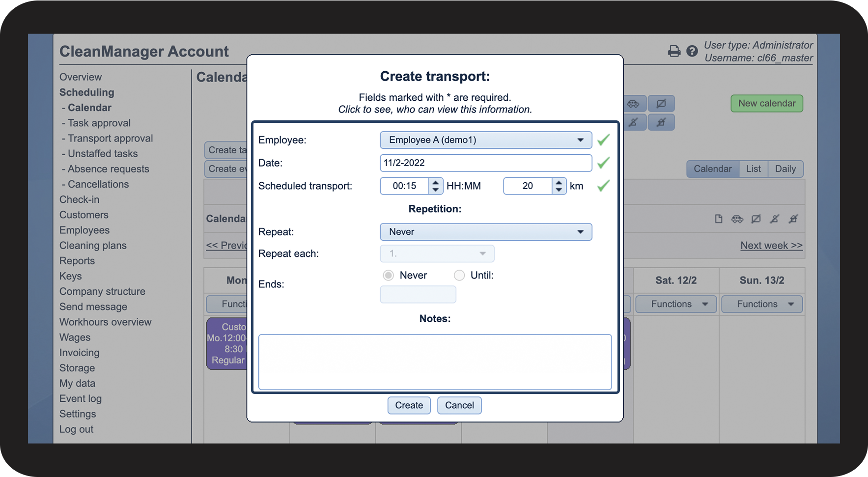This screenshot has width=868, height=477.
Task: Open Cancellations in the sidebar
Action: (x=98, y=184)
